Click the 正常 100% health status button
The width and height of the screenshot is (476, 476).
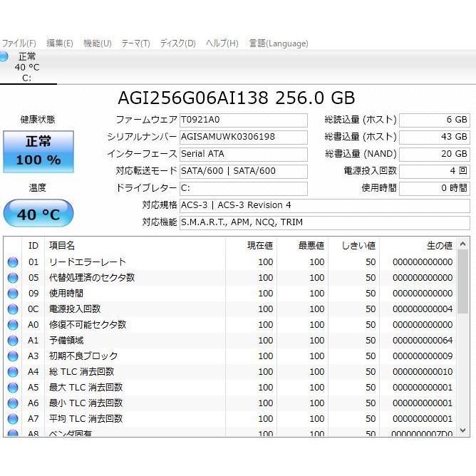[x=38, y=151]
